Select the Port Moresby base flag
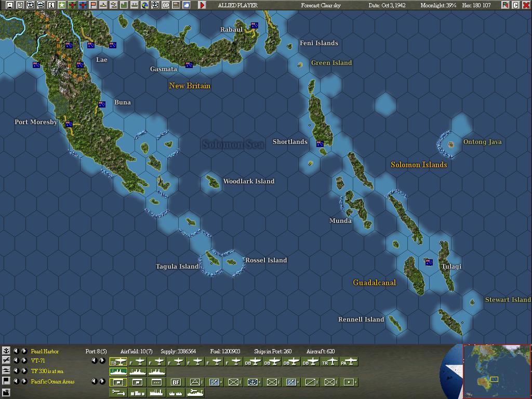 pyautogui.click(x=69, y=124)
